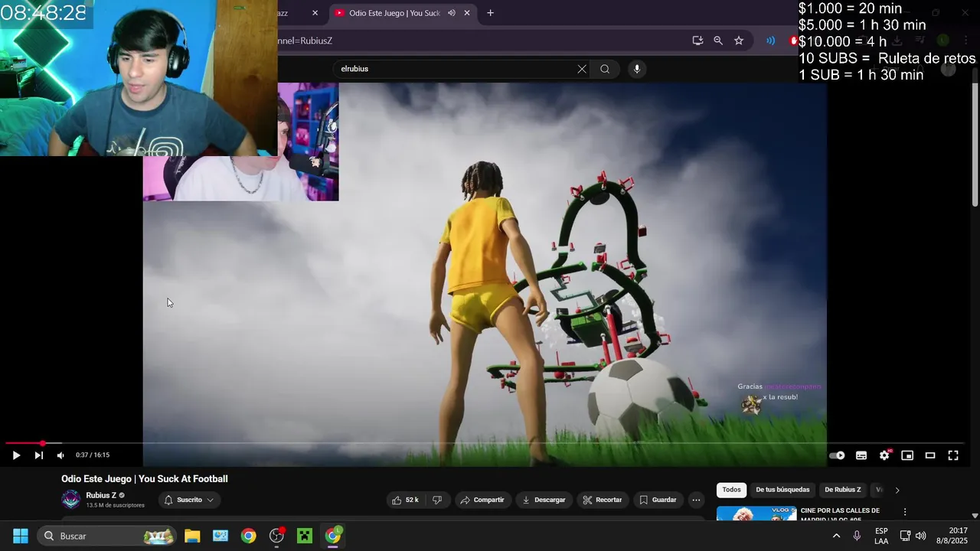Close the left browser tab ending in azz
Image resolution: width=980 pixels, height=551 pixels.
click(315, 13)
